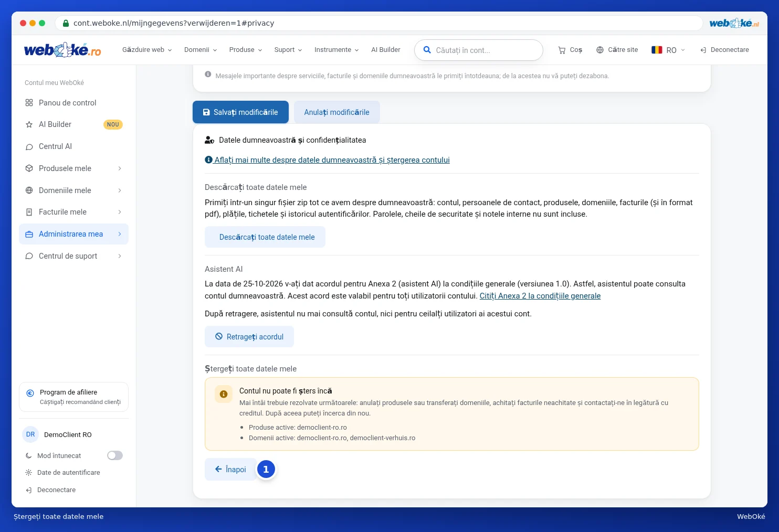Click the Program de afiliere euro icon
The width and height of the screenshot is (779, 532).
click(x=30, y=392)
